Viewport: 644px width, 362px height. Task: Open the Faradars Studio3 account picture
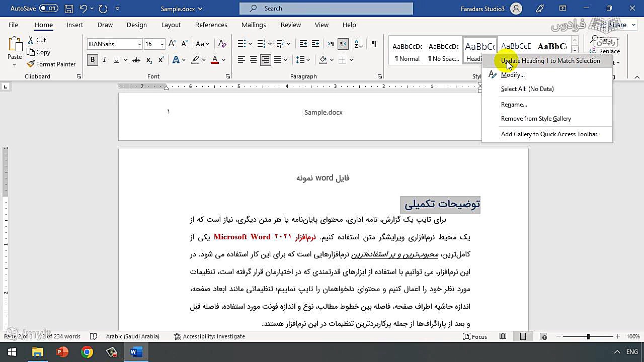tap(516, 9)
